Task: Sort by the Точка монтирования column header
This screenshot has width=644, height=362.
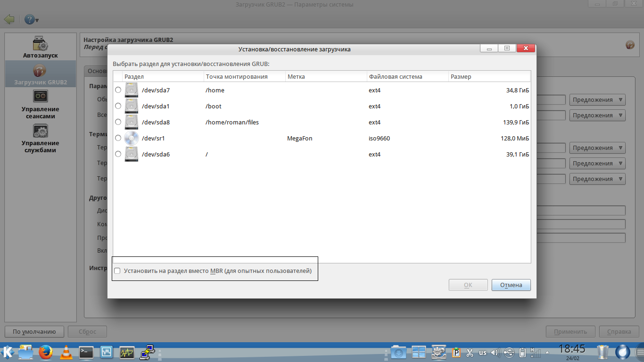Action: click(x=245, y=76)
